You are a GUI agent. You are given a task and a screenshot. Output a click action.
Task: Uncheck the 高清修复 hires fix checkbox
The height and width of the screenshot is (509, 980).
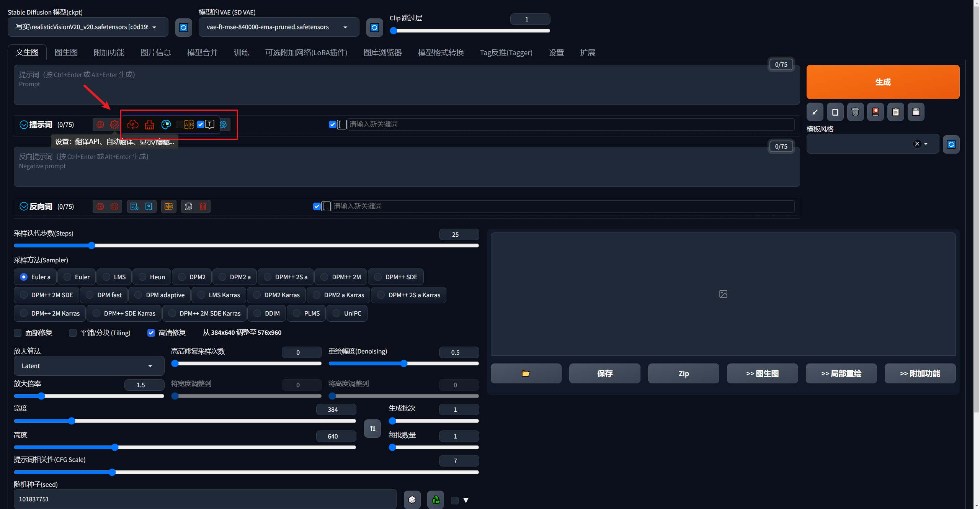pyautogui.click(x=151, y=332)
